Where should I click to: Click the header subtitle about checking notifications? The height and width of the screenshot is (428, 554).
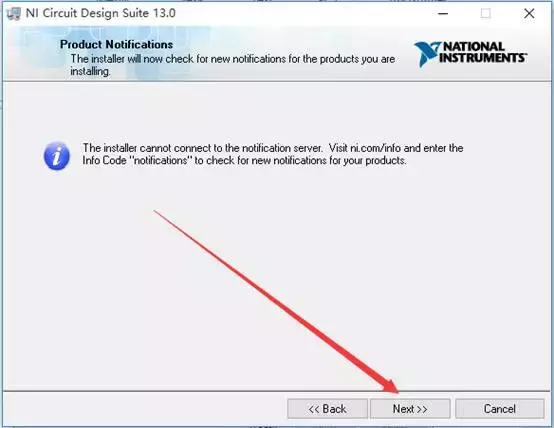coord(232,65)
